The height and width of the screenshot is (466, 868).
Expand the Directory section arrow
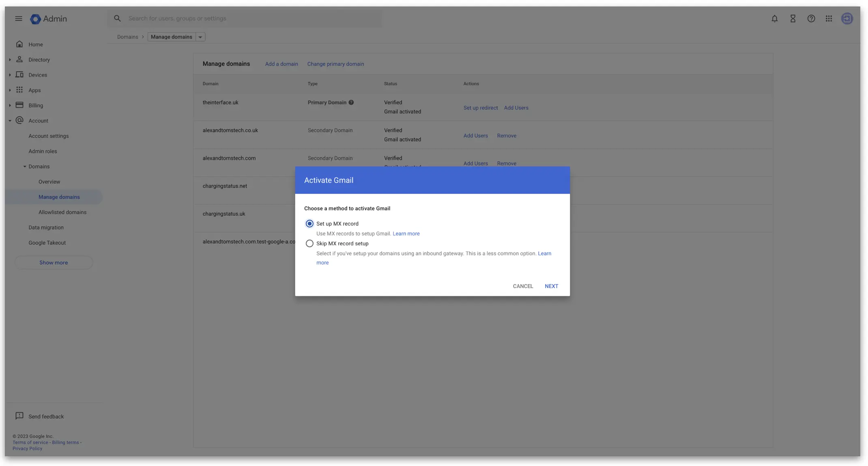point(10,60)
